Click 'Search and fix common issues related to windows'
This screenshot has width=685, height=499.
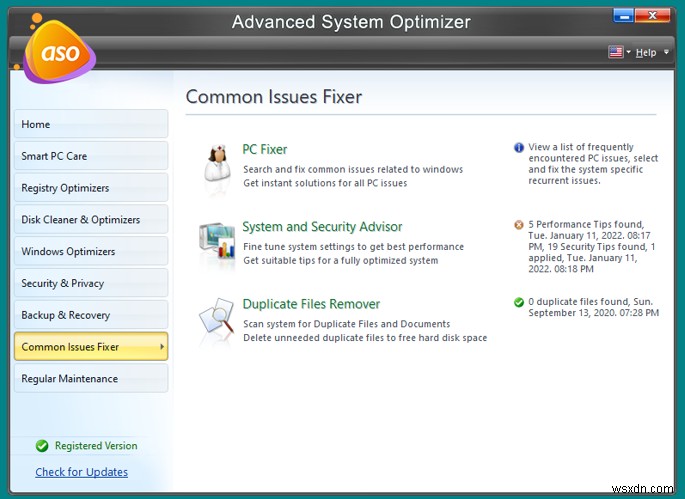coord(353,170)
